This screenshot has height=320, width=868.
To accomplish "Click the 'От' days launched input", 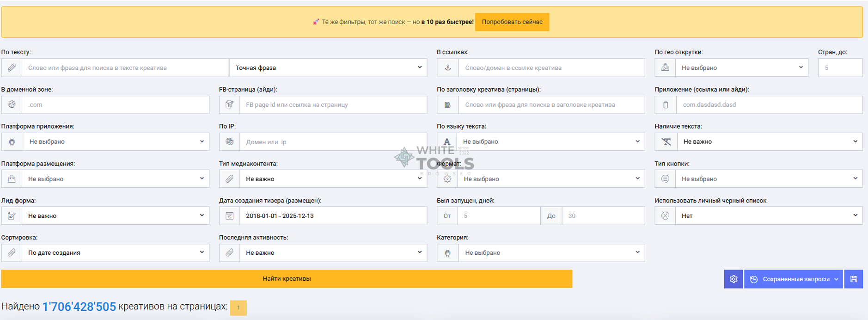I will (x=498, y=216).
